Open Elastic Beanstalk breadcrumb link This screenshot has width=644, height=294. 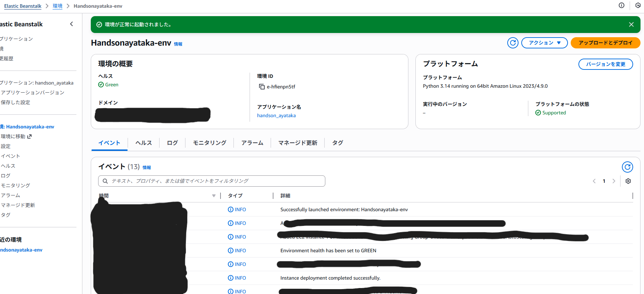pos(23,6)
